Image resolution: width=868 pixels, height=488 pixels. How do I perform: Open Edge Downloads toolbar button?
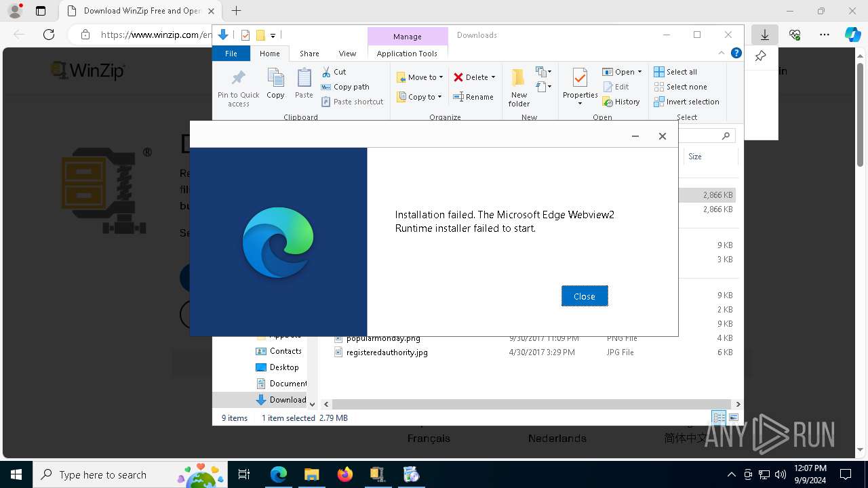point(765,35)
